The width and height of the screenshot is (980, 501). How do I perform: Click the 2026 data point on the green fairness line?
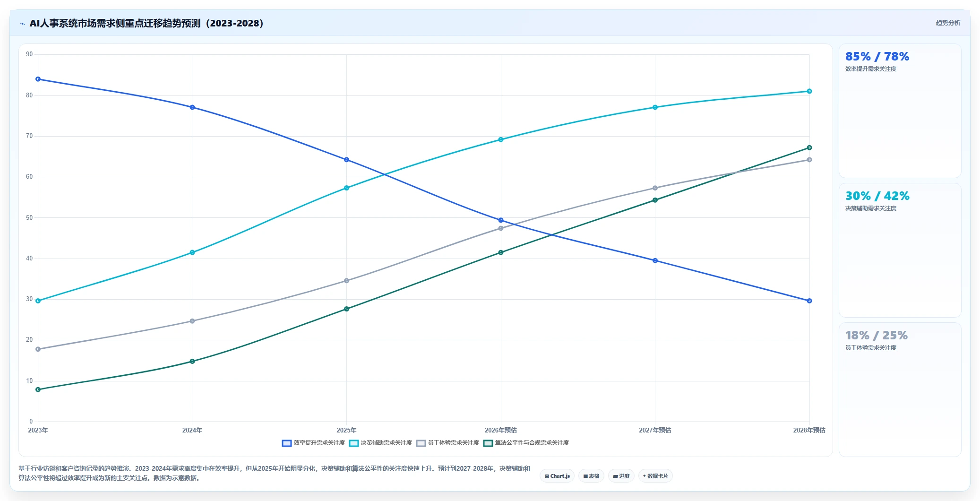(x=501, y=252)
